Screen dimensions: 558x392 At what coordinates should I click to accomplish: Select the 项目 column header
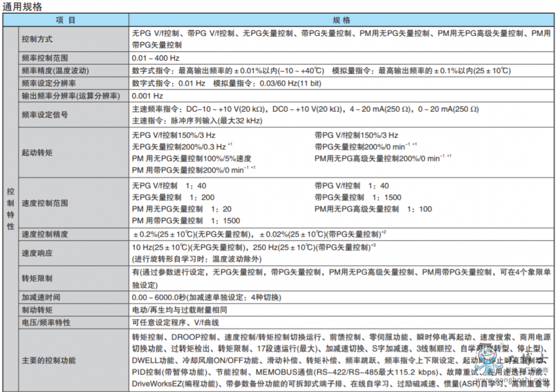pos(66,20)
